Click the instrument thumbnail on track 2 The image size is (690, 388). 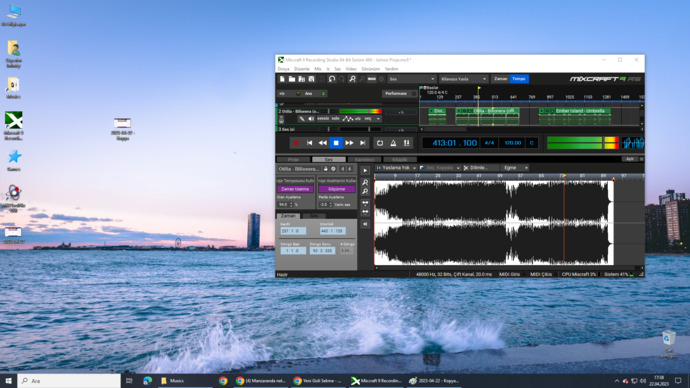pyautogui.click(x=281, y=119)
